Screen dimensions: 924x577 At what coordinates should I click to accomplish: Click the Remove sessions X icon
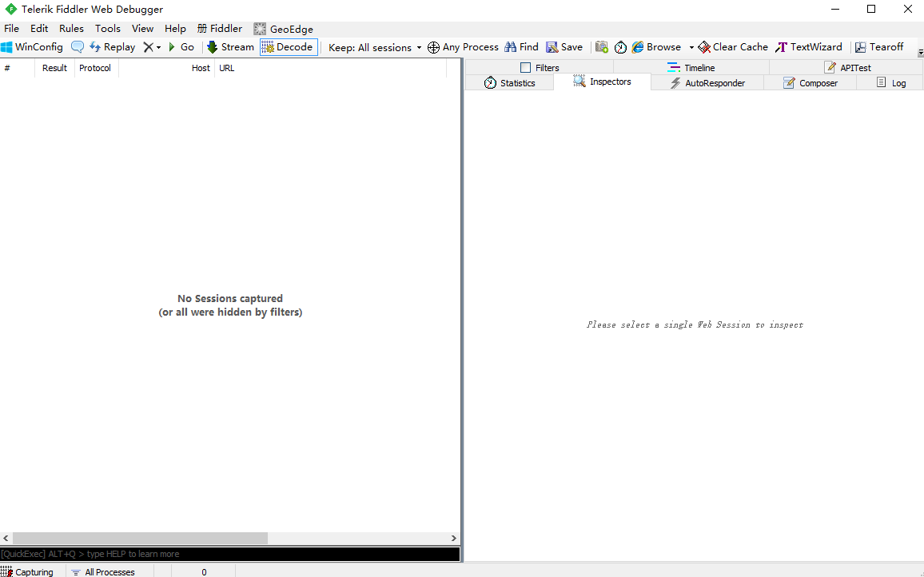click(149, 47)
